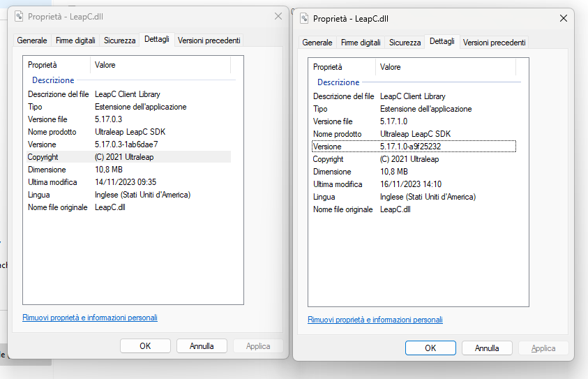The image size is (588, 379).
Task: Open Firme digitali tab in right window
Action: (361, 43)
